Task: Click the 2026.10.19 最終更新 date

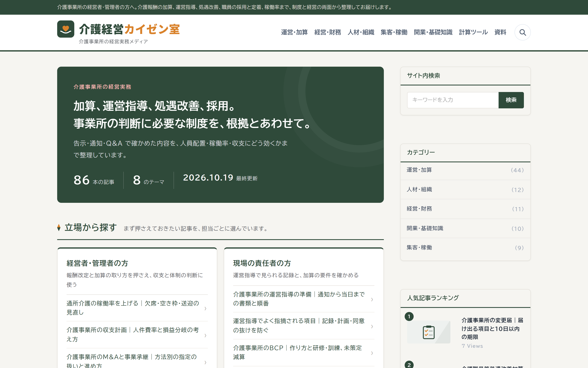Action: 220,178
